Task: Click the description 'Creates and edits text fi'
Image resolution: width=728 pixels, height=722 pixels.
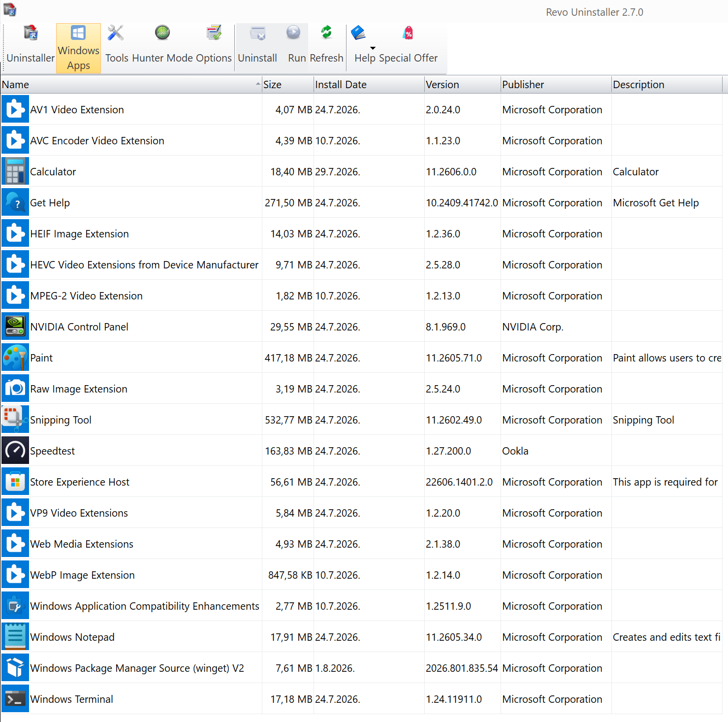Action: (x=667, y=637)
